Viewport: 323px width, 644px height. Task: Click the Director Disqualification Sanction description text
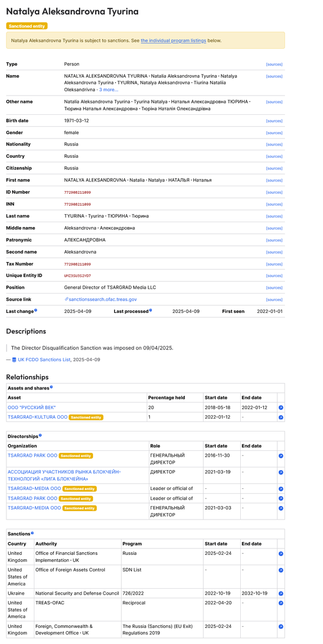(x=92, y=348)
